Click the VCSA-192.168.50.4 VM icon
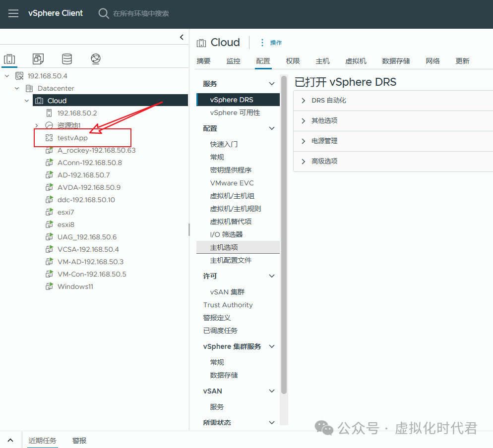The width and height of the screenshot is (493, 448). tap(50, 249)
